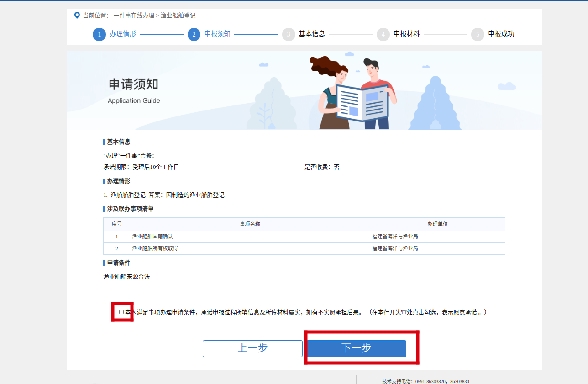The height and width of the screenshot is (384, 588).
Task: Go to the 申报须知 step label
Action: (x=217, y=34)
